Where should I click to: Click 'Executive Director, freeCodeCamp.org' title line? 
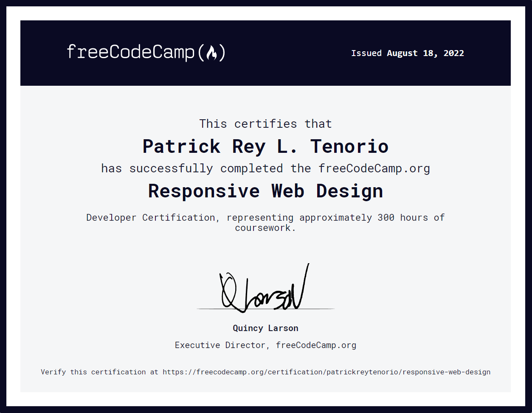(x=266, y=345)
